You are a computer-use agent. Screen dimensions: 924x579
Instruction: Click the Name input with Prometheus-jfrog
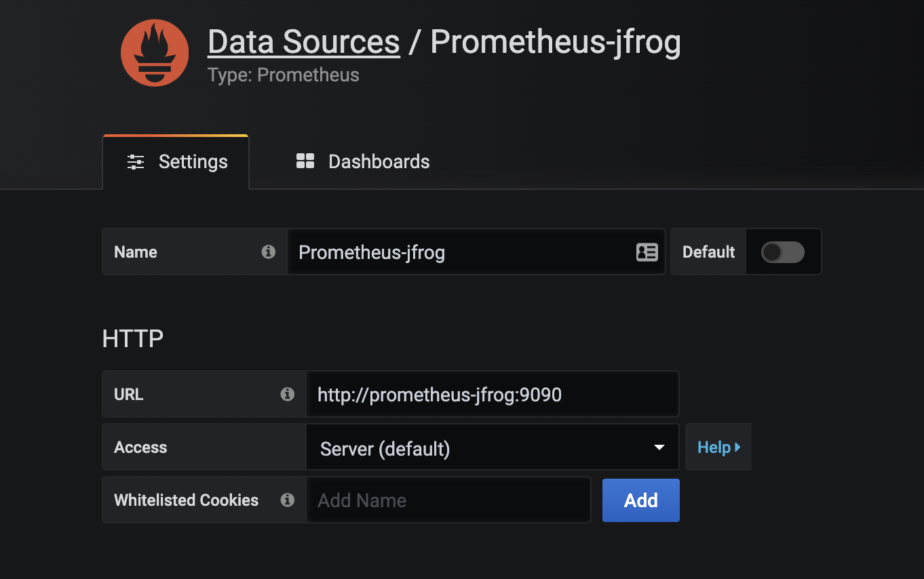pos(476,252)
